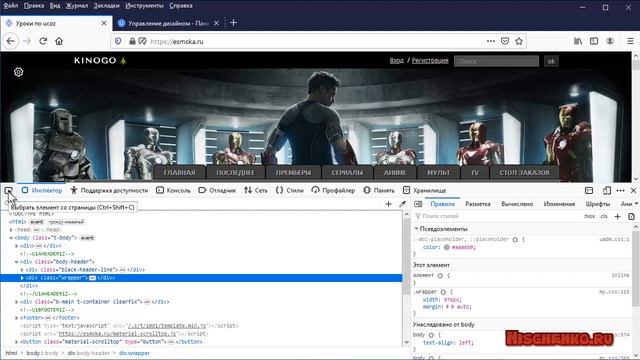Open the Отладчик devtools tab

tap(217, 191)
